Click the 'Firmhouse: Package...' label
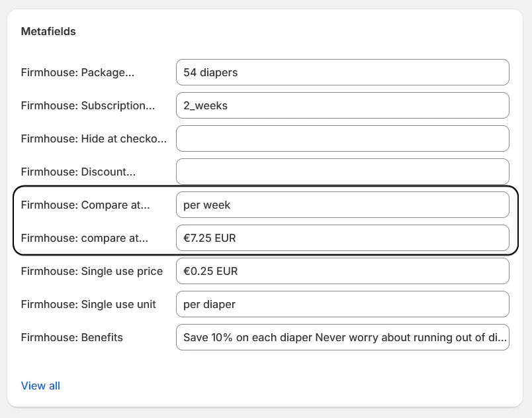Image resolution: width=532 pixels, height=418 pixels. 77,72
